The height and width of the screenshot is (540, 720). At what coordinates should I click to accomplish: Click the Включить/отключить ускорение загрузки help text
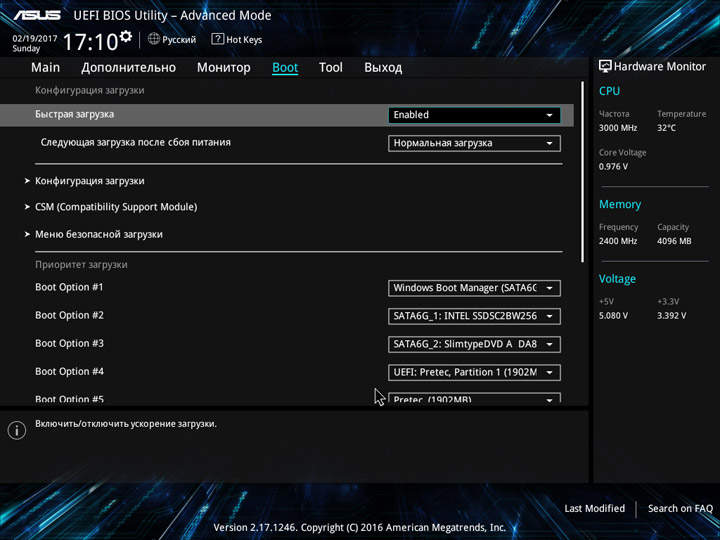point(126,424)
